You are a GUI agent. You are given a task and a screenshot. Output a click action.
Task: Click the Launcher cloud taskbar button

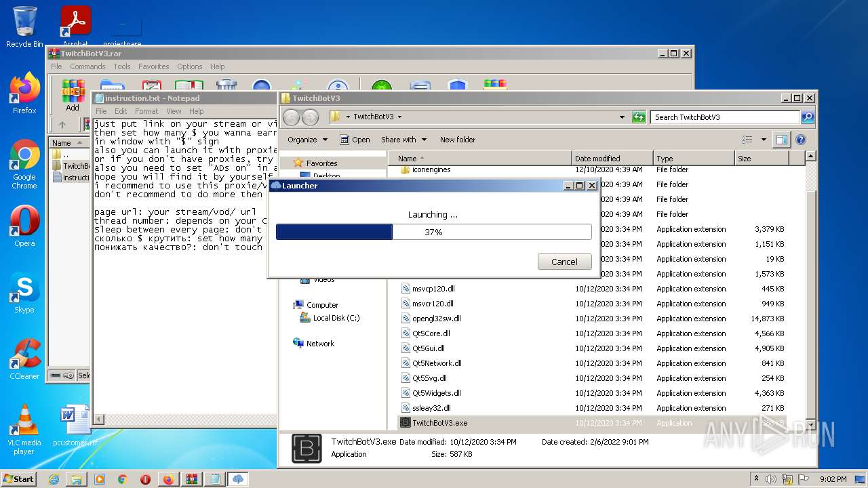(238, 479)
